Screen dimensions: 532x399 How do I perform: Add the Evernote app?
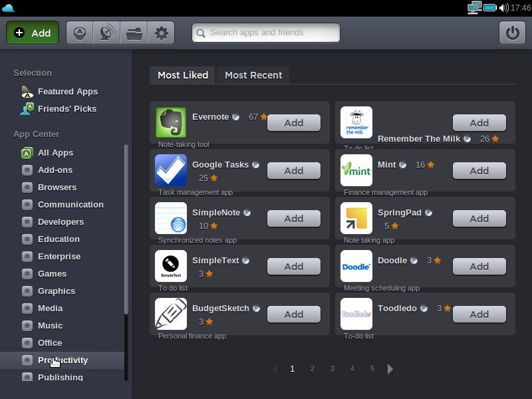pos(293,123)
